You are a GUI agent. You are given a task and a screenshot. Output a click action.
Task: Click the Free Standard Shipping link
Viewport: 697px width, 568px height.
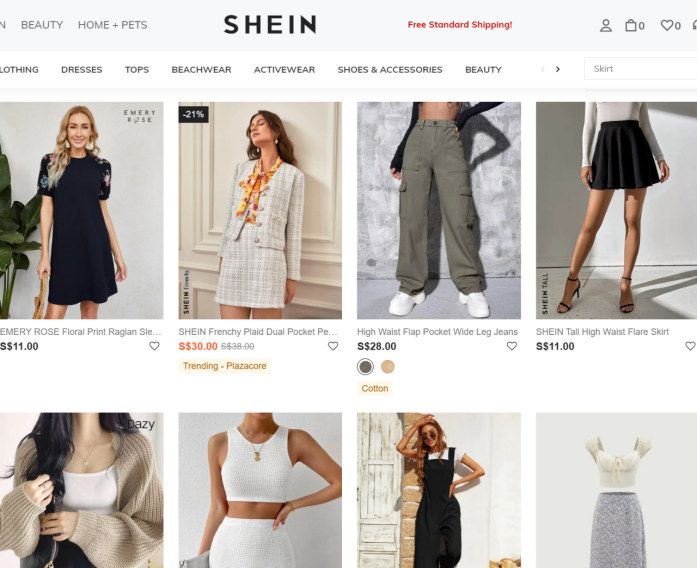(x=460, y=25)
